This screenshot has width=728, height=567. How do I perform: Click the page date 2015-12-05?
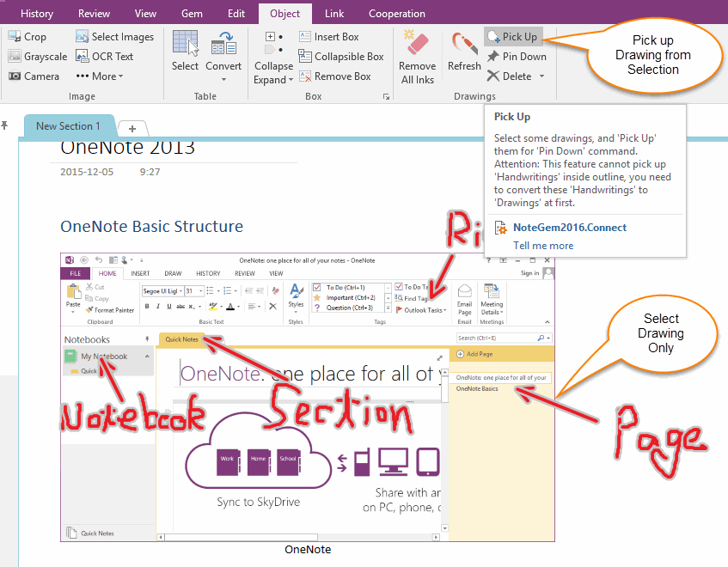(87, 172)
